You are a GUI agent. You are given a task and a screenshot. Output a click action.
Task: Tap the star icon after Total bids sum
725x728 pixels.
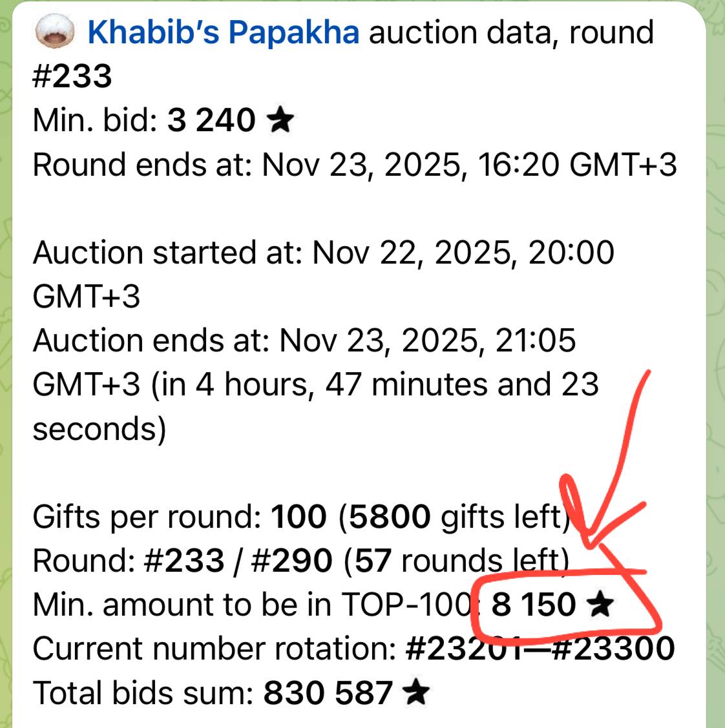point(415,692)
